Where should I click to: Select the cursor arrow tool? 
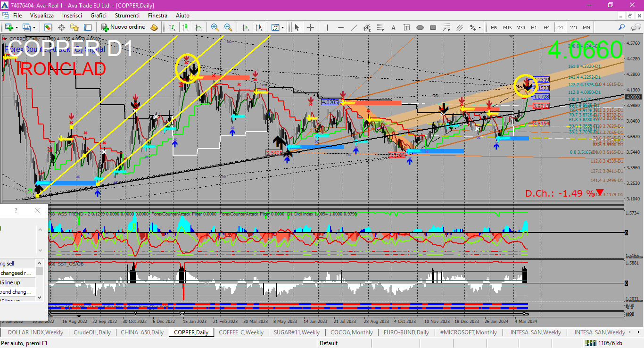click(x=297, y=27)
